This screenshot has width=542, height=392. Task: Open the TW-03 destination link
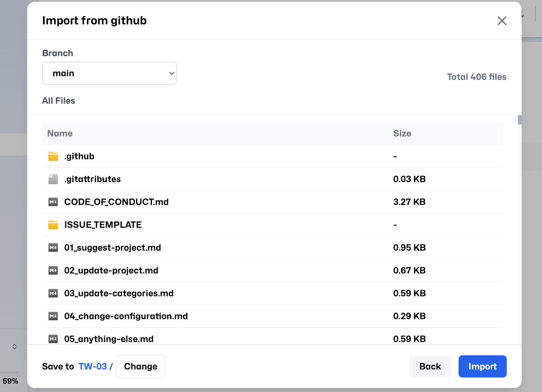[x=93, y=366]
